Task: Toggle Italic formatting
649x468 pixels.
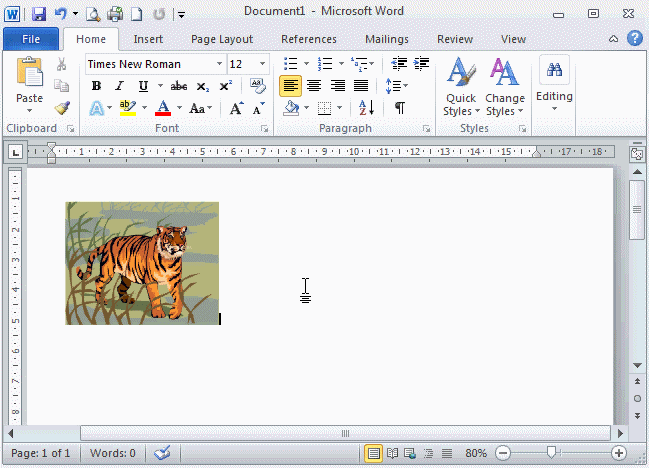Action: click(120, 86)
